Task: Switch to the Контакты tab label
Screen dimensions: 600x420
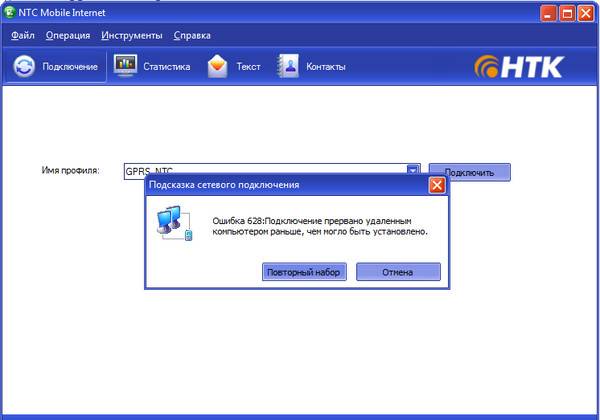Action: (326, 67)
